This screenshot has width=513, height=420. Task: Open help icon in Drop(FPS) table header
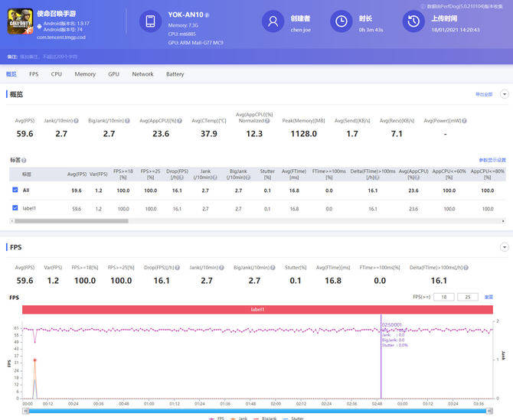[181, 177]
